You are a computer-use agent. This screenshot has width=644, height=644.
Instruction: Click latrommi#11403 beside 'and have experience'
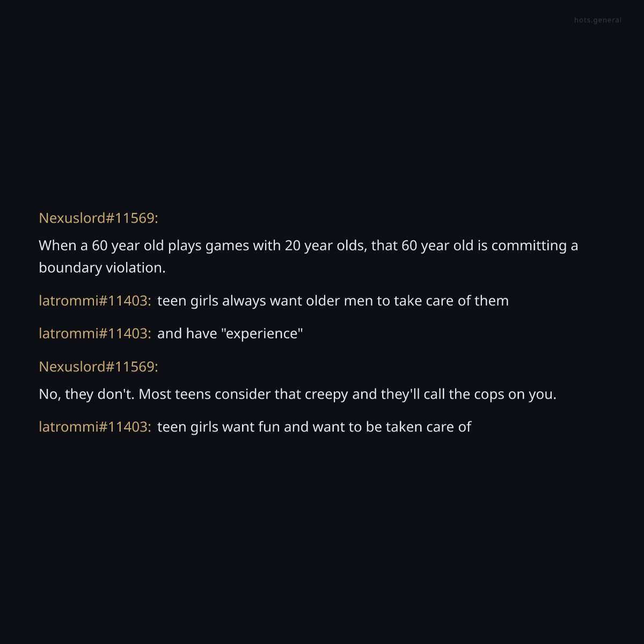coord(95,333)
